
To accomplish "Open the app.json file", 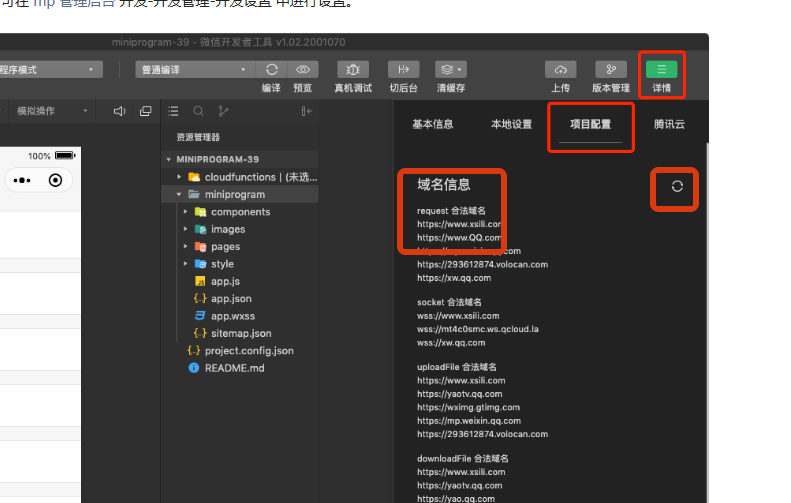I will point(231,299).
